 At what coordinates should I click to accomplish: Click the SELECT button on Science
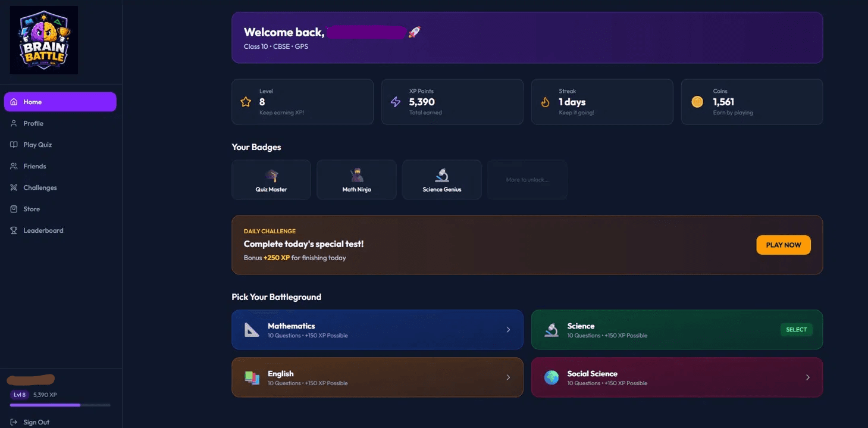pos(796,329)
